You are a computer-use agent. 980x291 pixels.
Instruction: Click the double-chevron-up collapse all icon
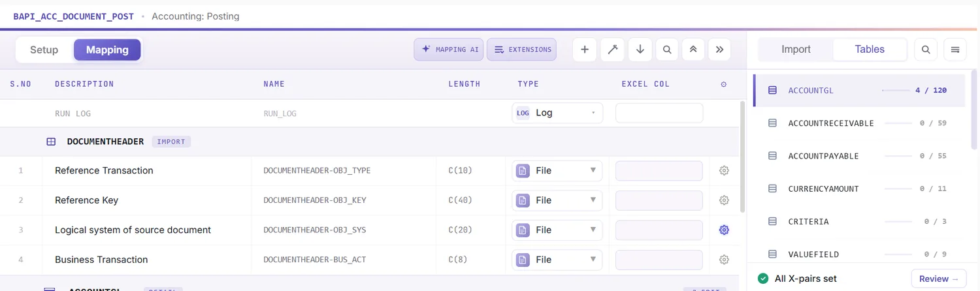[x=693, y=50]
